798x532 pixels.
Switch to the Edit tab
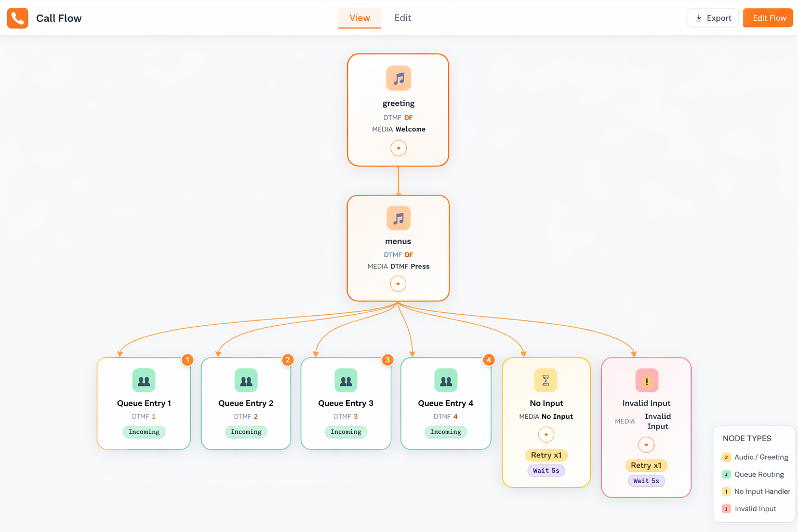click(x=403, y=18)
